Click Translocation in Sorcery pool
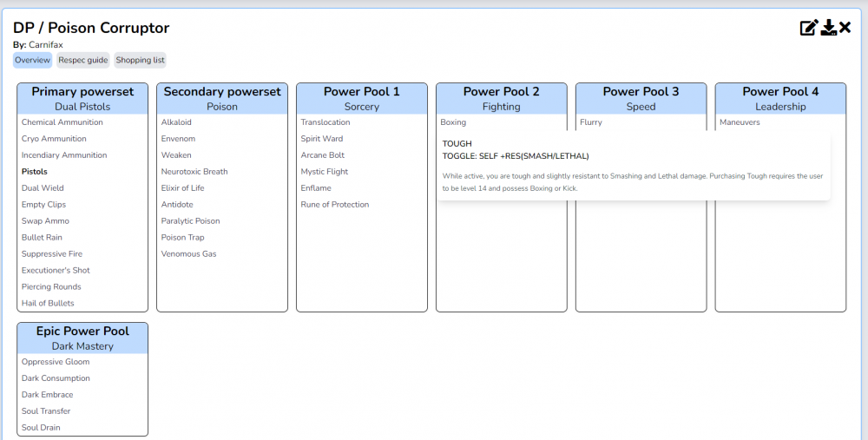The image size is (868, 440). pyautogui.click(x=325, y=122)
